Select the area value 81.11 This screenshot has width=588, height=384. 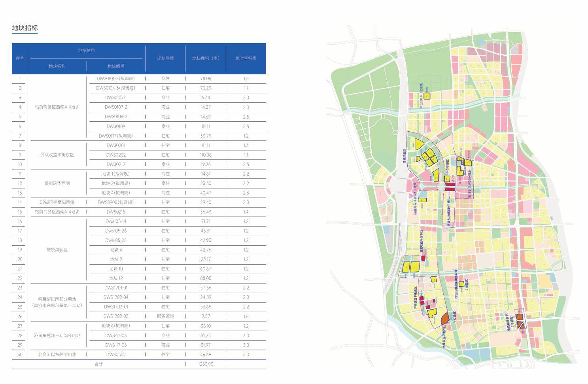(206, 145)
